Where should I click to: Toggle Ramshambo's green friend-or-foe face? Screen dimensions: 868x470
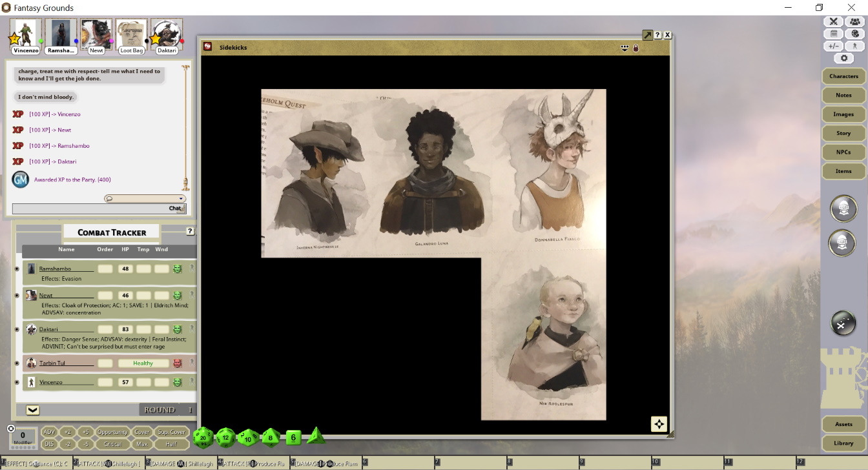[177, 269]
